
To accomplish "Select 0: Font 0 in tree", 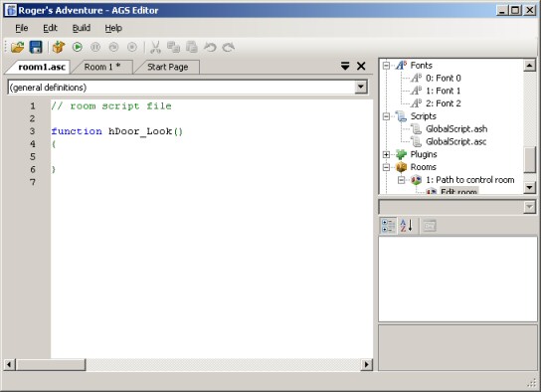I will (x=444, y=78).
